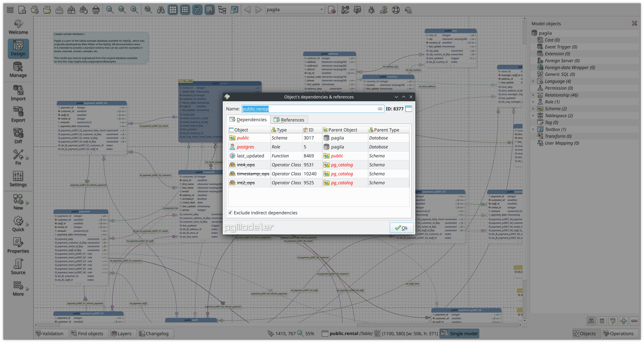This screenshot has width=644, height=343.
Task: Expand Tablespace (2) tree node
Action: pyautogui.click(x=533, y=116)
